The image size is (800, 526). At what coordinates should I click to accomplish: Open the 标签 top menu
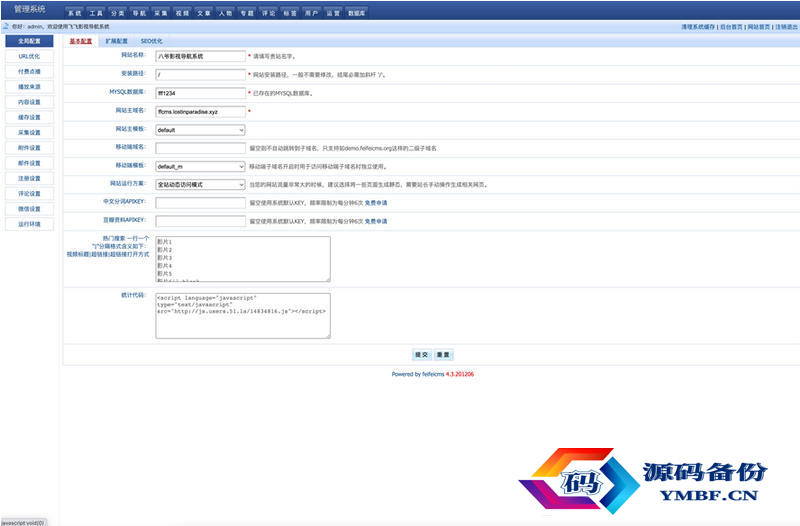coord(290,13)
